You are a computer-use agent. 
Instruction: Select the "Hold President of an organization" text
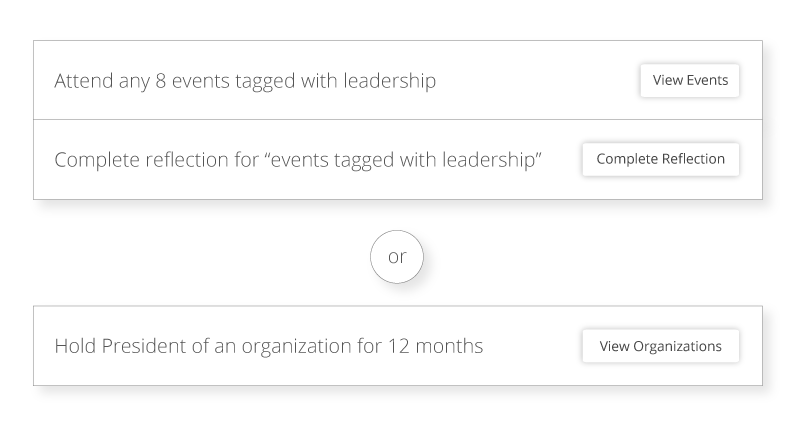click(x=269, y=346)
